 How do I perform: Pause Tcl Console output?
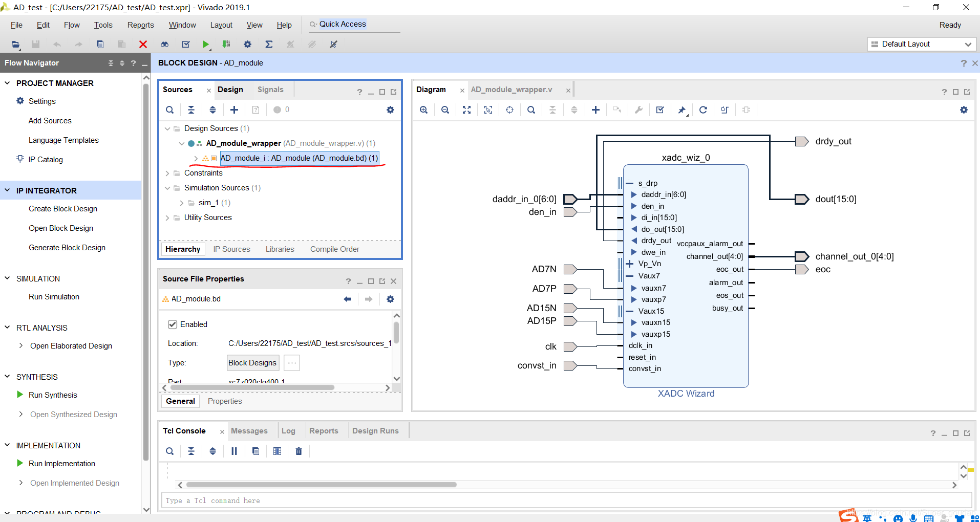[234, 451]
